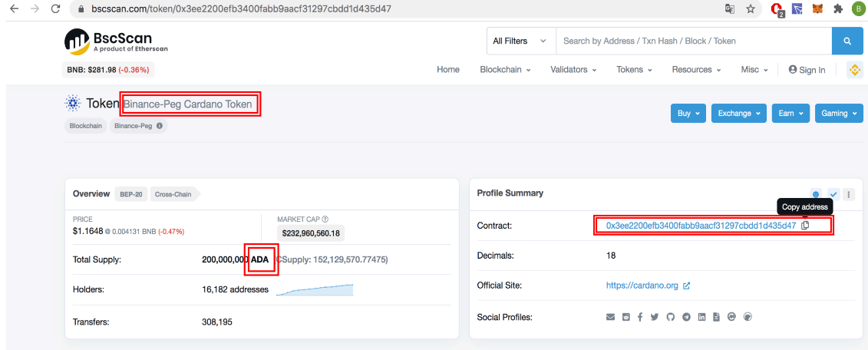Click Sign In link
Viewport: 868px width, 350px height.
pos(807,70)
